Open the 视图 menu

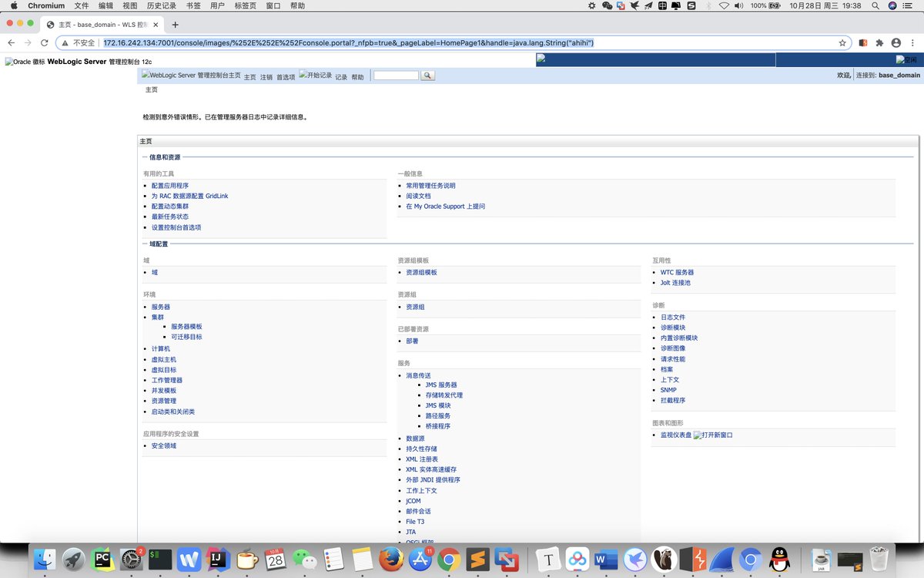tap(130, 5)
